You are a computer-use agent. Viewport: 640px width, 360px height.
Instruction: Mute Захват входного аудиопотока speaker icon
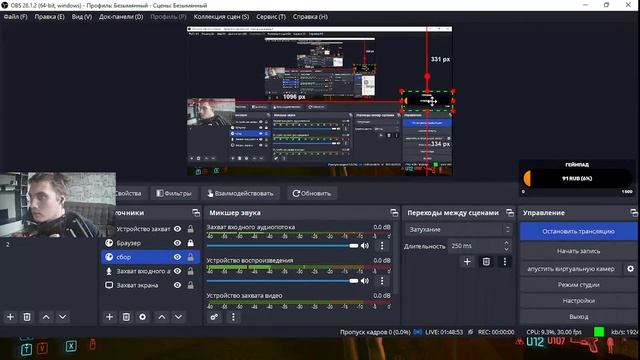(365, 246)
